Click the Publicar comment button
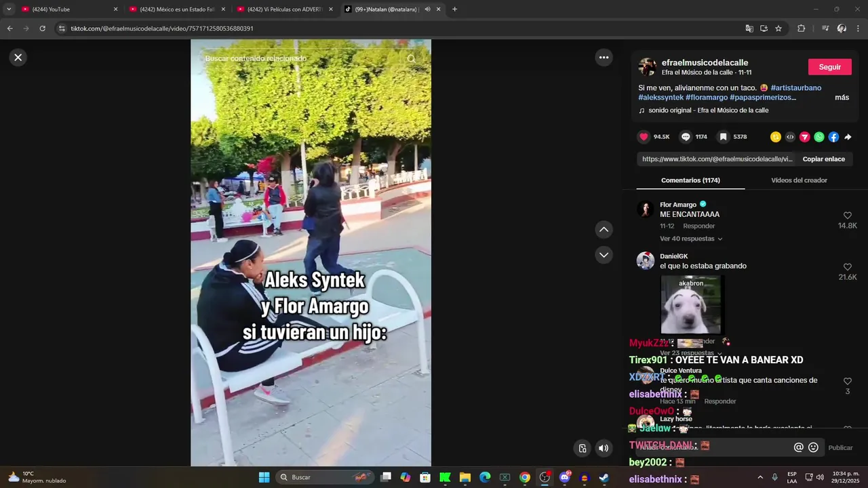868x488 pixels. pos(840,448)
